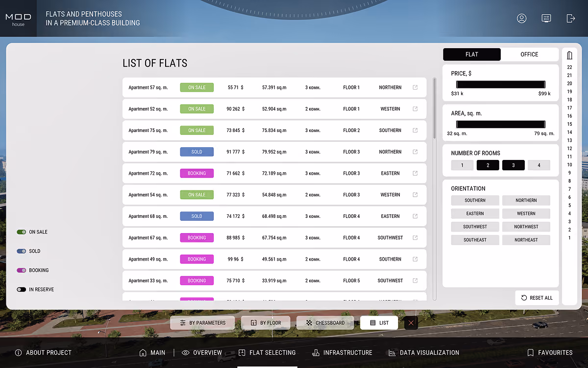Filter by Southwest orientation
This screenshot has height=368, width=588.
coord(475,227)
